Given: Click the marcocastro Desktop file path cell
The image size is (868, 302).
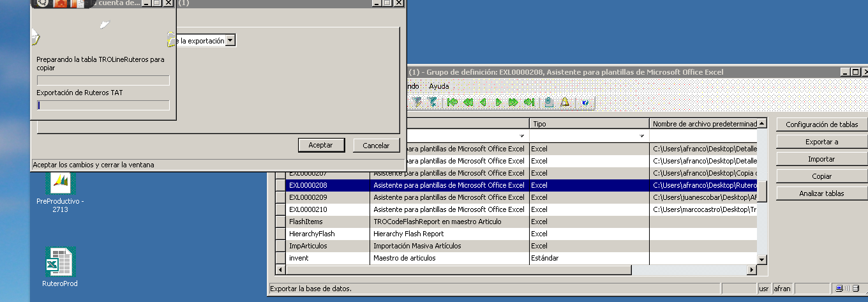Looking at the screenshot, I should pyautogui.click(x=703, y=209).
